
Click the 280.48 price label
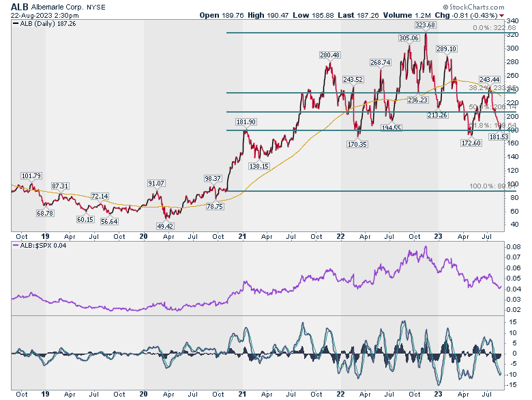tap(330, 55)
